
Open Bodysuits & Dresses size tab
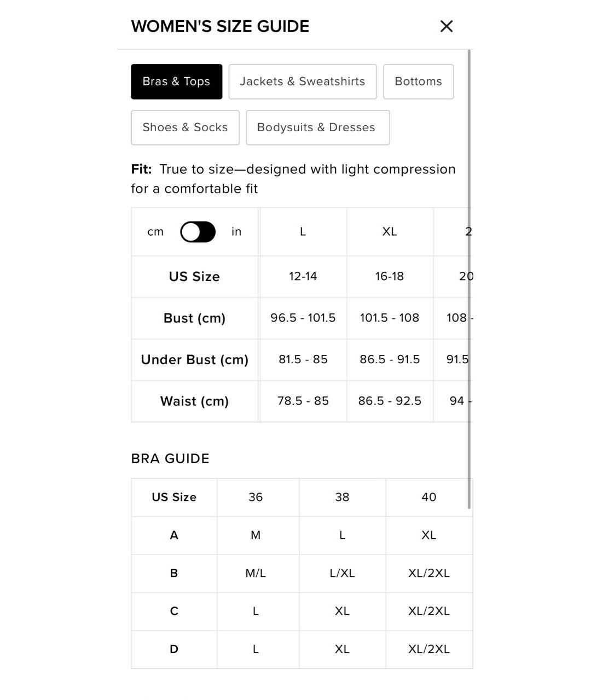tap(317, 127)
